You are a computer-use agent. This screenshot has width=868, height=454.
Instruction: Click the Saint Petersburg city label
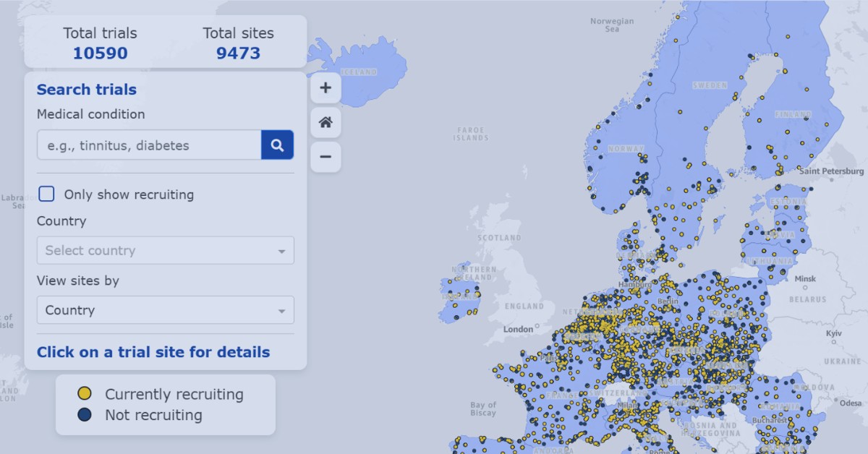tap(831, 171)
